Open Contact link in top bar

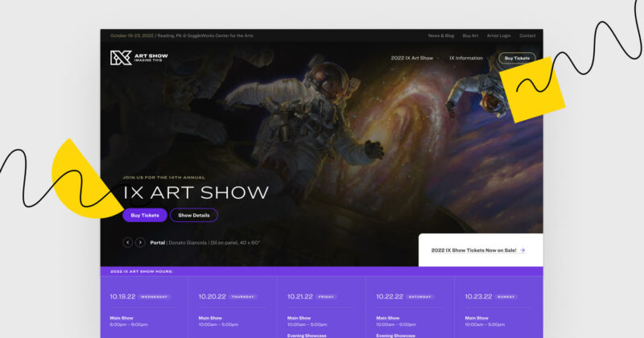tap(527, 35)
